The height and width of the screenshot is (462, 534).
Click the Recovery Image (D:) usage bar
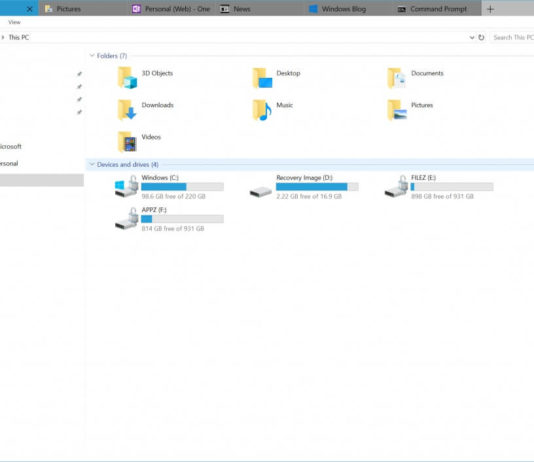[317, 187]
